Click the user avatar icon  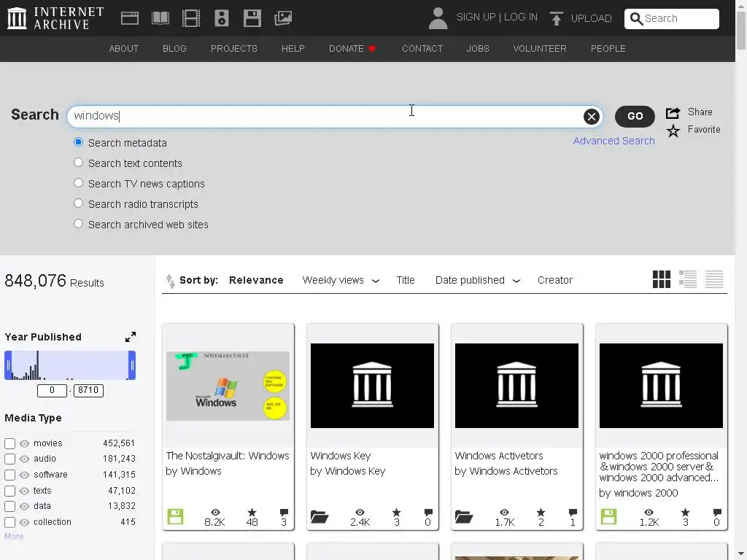(438, 18)
